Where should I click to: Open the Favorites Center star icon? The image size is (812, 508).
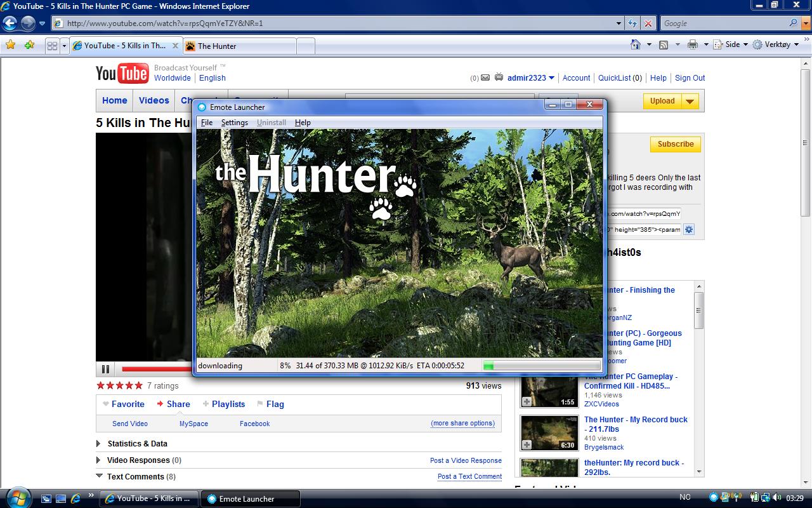10,45
